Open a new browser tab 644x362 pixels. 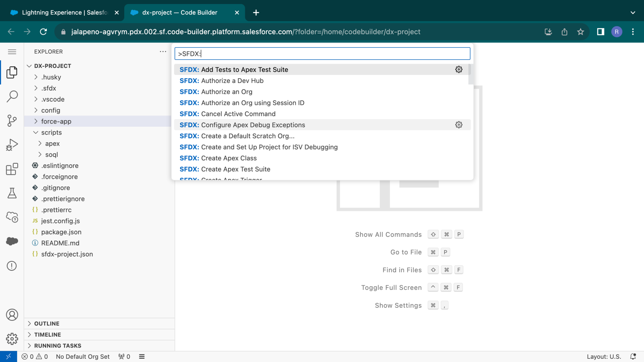click(x=256, y=13)
